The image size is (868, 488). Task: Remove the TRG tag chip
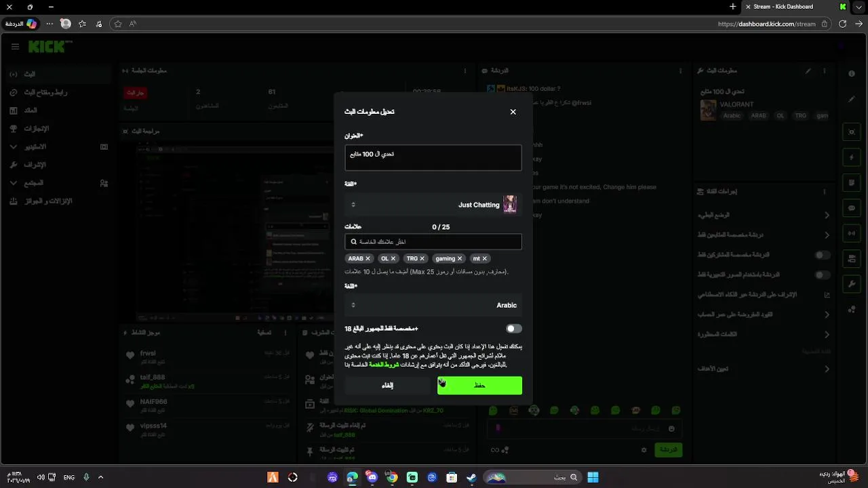[422, 258]
